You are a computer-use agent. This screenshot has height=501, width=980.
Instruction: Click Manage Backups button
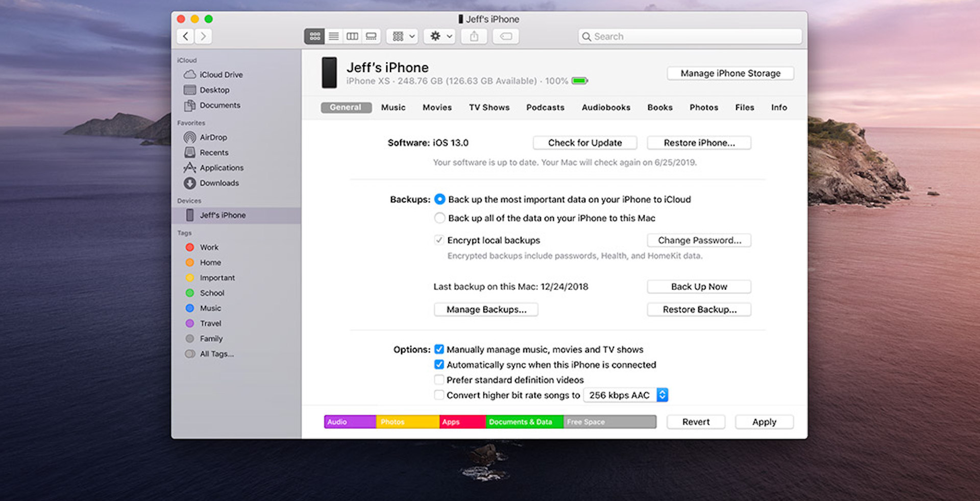coord(486,309)
